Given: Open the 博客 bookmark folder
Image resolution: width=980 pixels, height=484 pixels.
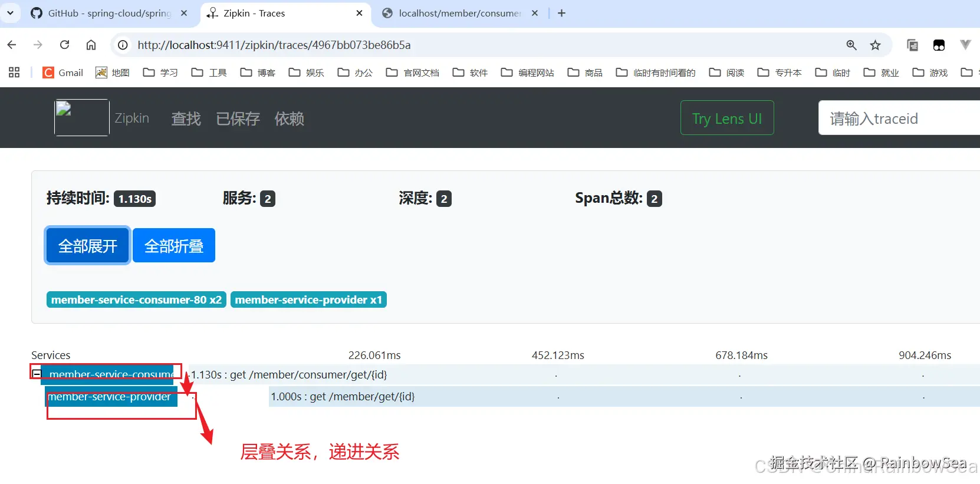Looking at the screenshot, I should [x=258, y=73].
